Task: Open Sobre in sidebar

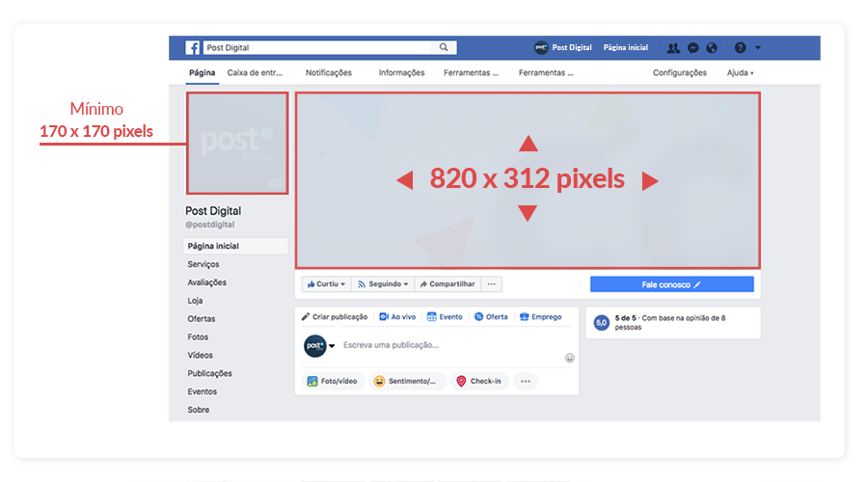Action: tap(198, 410)
